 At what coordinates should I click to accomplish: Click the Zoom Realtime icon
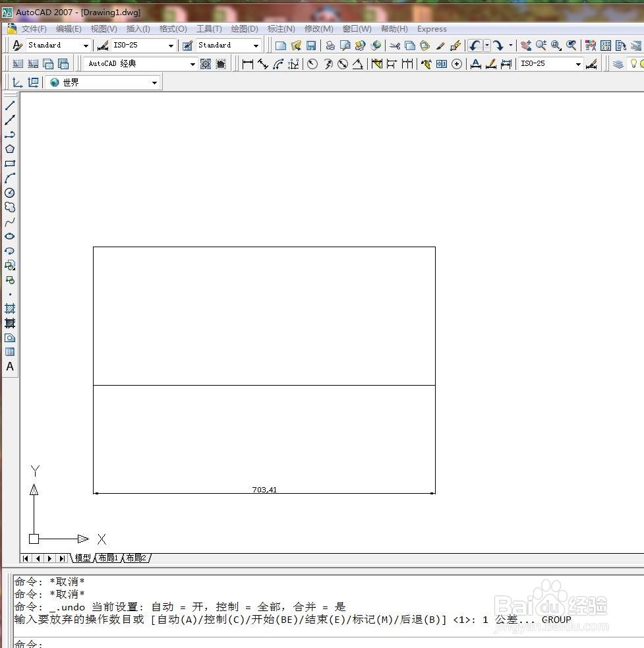(541, 45)
